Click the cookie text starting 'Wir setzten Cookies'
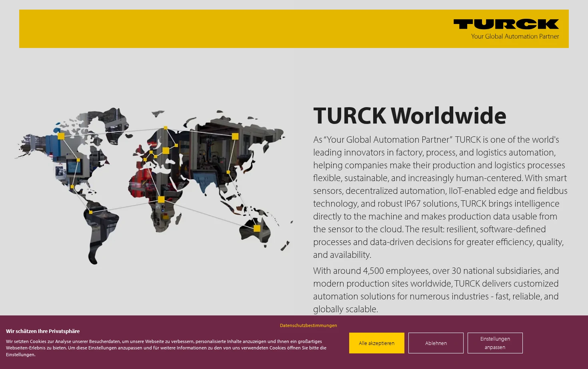This screenshot has width=588, height=369. tap(166, 348)
